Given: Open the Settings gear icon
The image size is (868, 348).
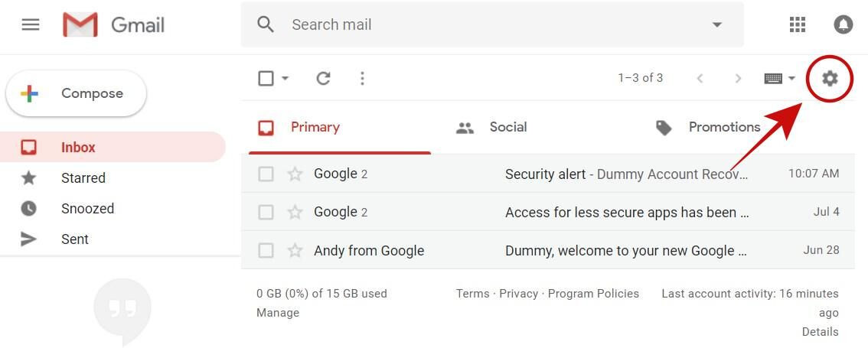Looking at the screenshot, I should coord(830,78).
